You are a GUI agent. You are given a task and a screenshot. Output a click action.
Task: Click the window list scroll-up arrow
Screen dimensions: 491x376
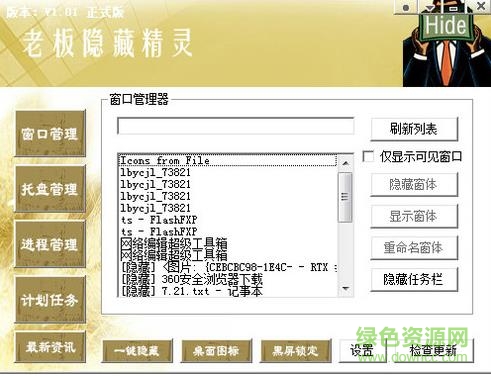point(345,163)
